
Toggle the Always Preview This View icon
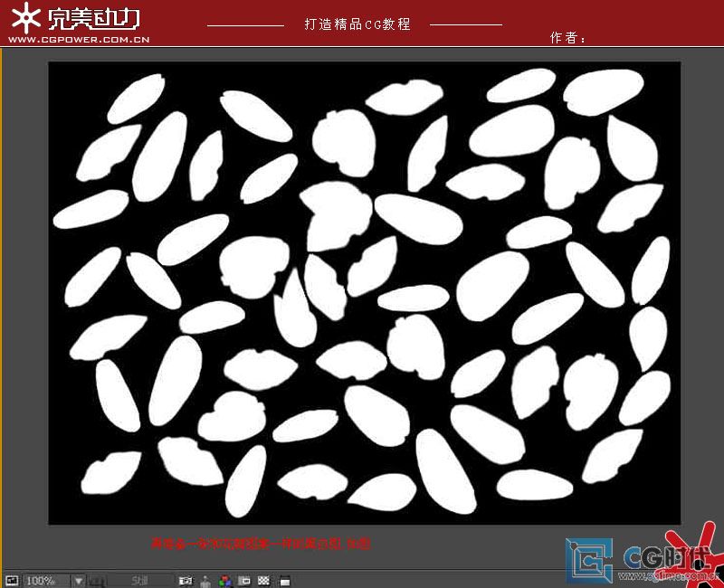[12, 581]
